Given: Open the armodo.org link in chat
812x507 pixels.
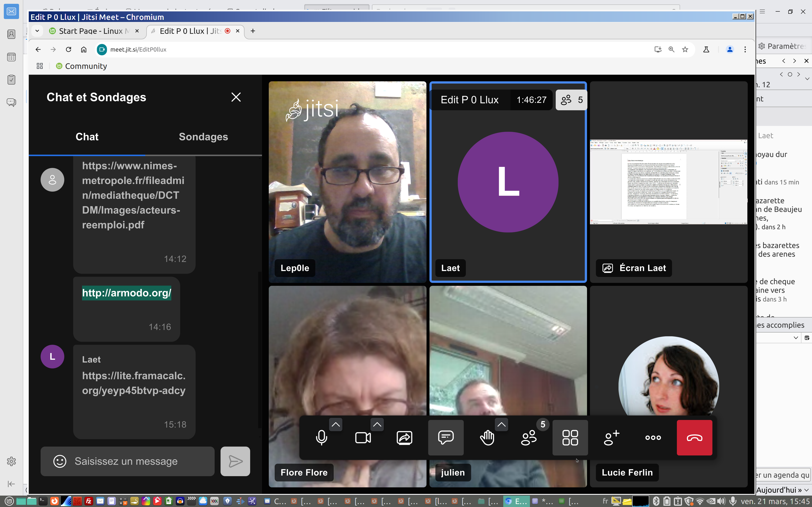Looking at the screenshot, I should (x=126, y=293).
